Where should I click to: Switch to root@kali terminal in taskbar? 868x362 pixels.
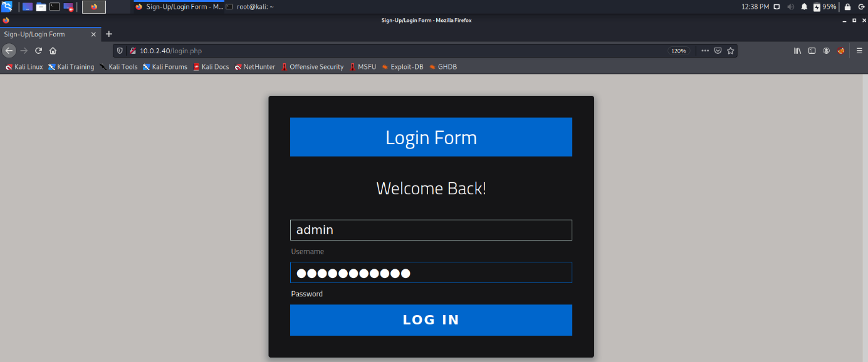point(249,6)
